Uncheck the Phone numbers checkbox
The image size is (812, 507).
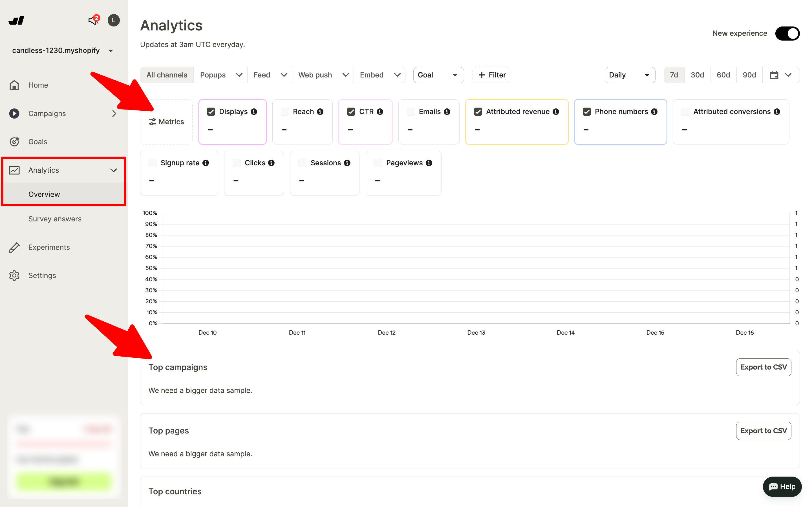[586, 112]
